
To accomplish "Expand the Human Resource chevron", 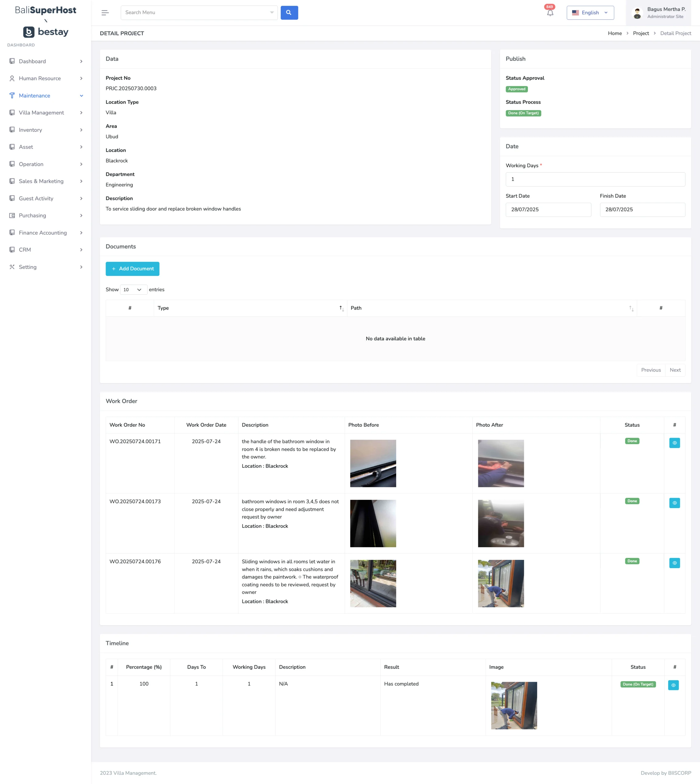I will pos(81,78).
